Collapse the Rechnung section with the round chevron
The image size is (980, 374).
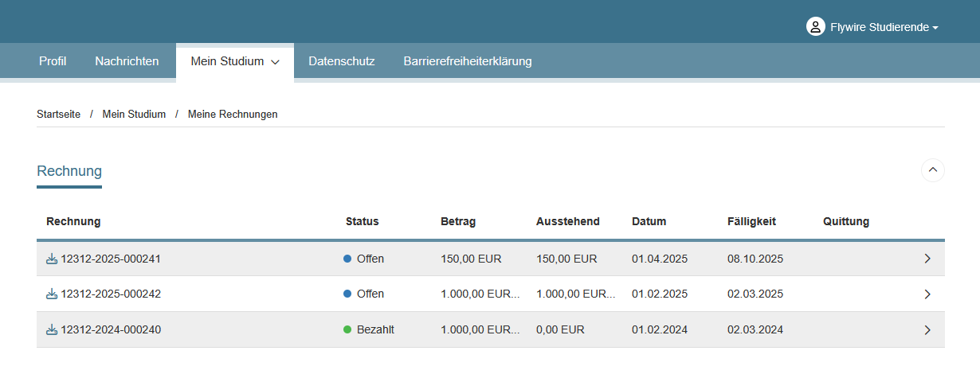933,170
